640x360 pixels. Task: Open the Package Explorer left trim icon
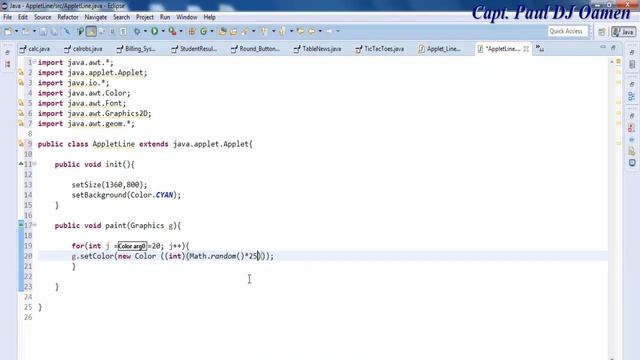point(7,64)
